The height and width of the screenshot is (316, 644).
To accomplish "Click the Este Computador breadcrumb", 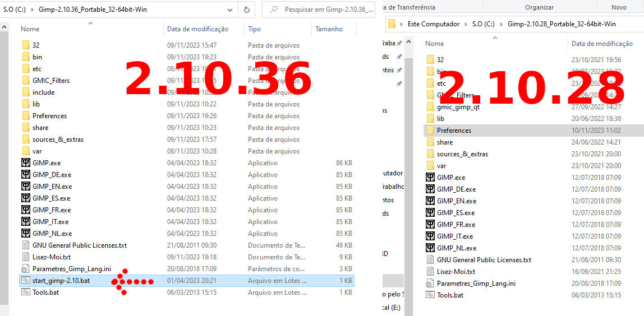I will pos(434,24).
